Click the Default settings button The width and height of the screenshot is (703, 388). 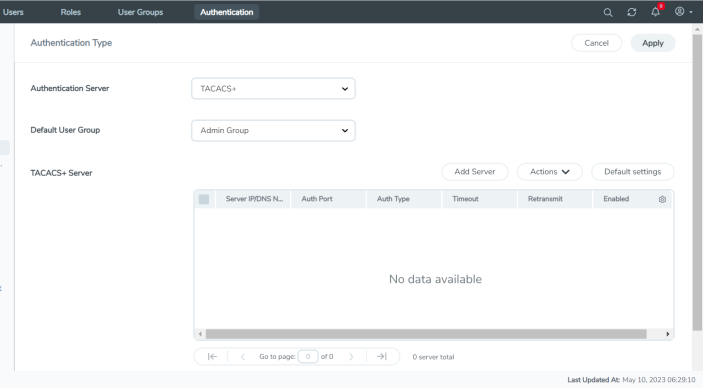click(633, 172)
